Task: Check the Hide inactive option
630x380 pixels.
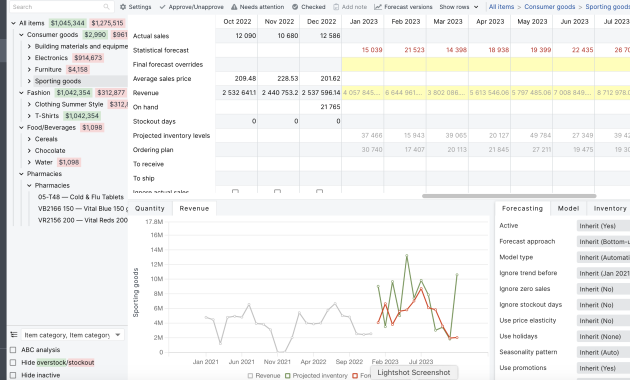Action: pos(13,375)
